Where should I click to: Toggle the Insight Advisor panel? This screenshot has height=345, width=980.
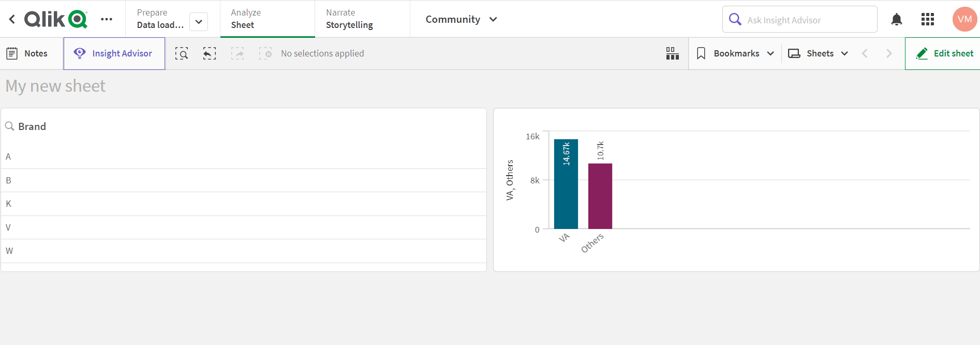click(114, 53)
